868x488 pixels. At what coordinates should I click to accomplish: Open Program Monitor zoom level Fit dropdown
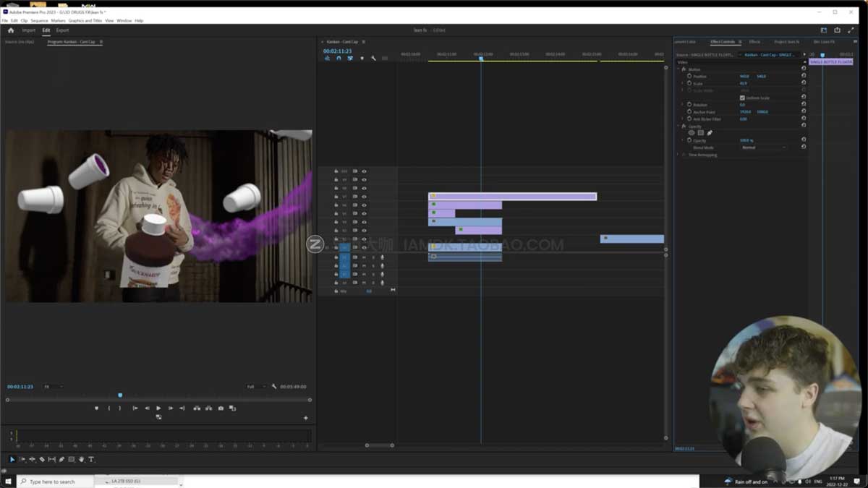point(52,387)
